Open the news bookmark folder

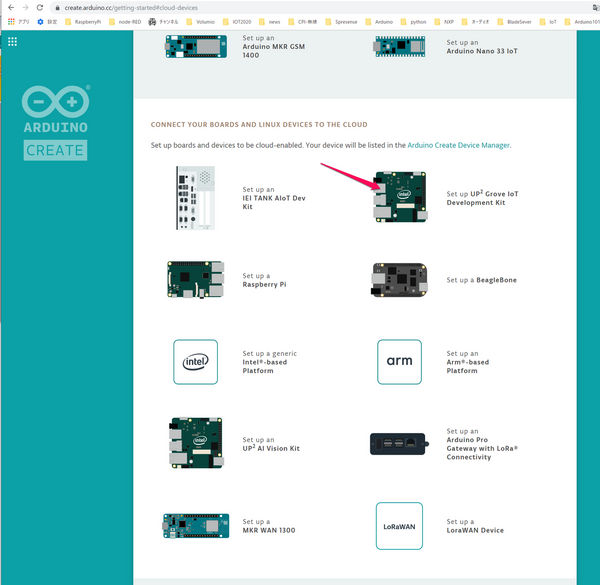coord(270,22)
